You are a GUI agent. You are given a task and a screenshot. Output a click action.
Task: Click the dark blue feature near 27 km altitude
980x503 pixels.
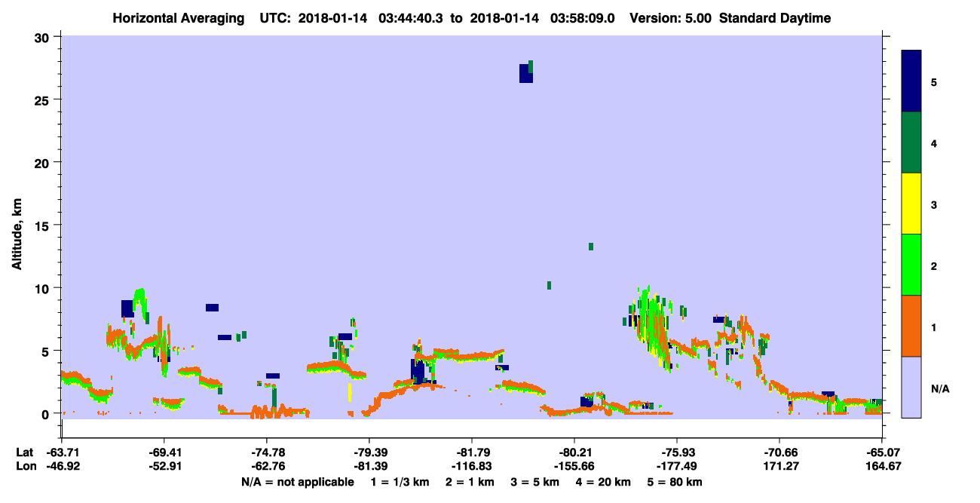(525, 73)
